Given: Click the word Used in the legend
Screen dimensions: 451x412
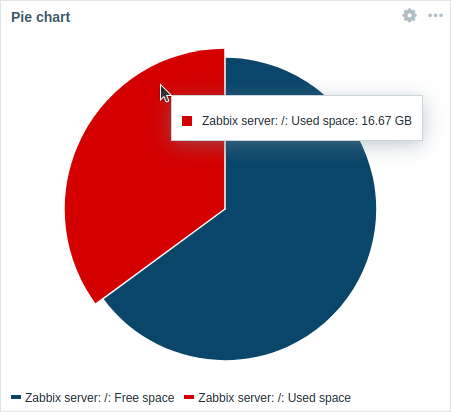Looking at the screenshot, I should (x=299, y=398).
